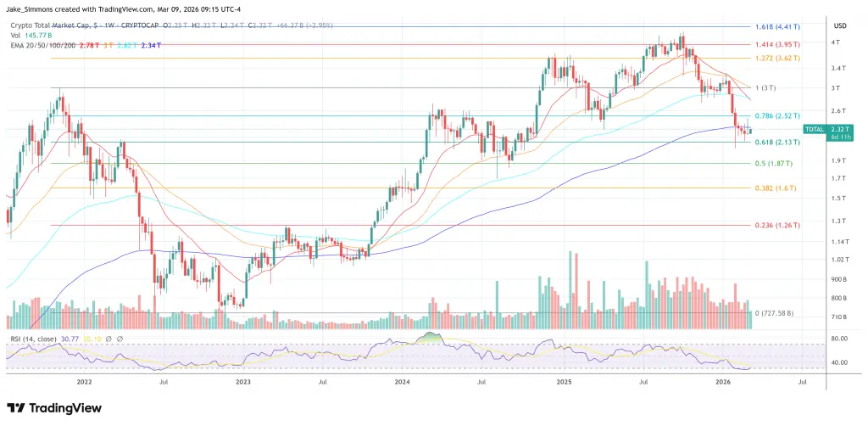868x426 pixels.
Task: Select the 0.382 (1.6 T) Fibonacci level label
Action: pos(776,188)
